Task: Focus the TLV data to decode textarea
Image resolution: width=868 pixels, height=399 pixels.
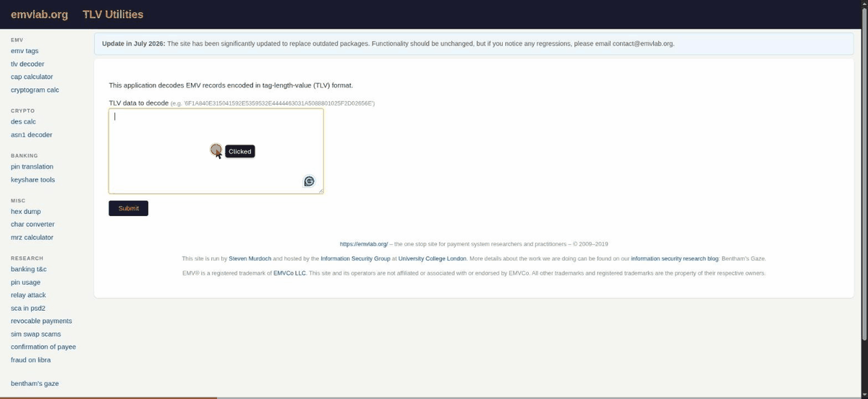Action: [216, 151]
